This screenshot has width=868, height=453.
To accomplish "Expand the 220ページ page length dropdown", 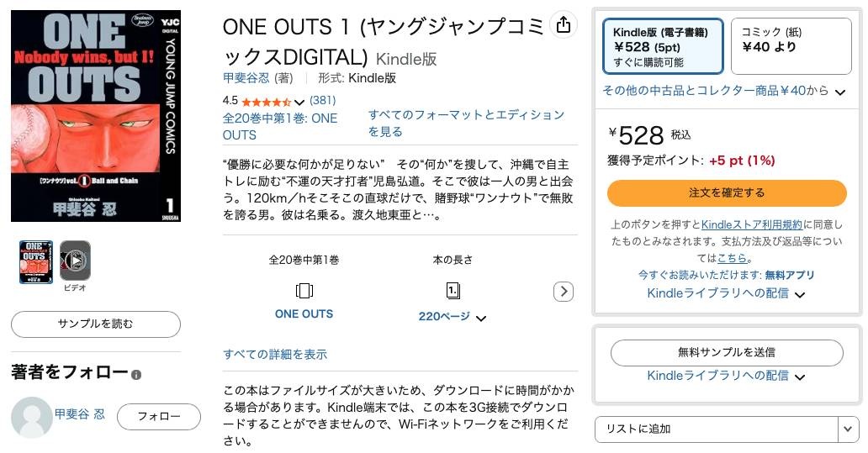I will (481, 319).
